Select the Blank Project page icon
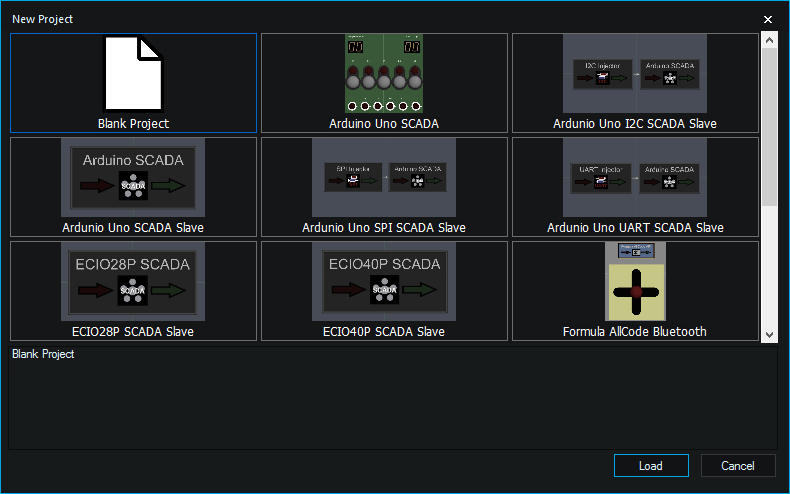The image size is (790, 494). [134, 74]
